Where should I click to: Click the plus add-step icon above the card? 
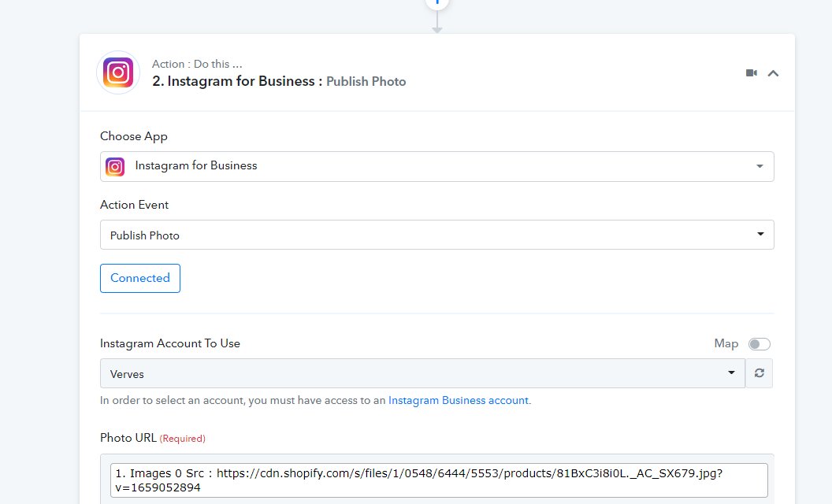[437, 2]
